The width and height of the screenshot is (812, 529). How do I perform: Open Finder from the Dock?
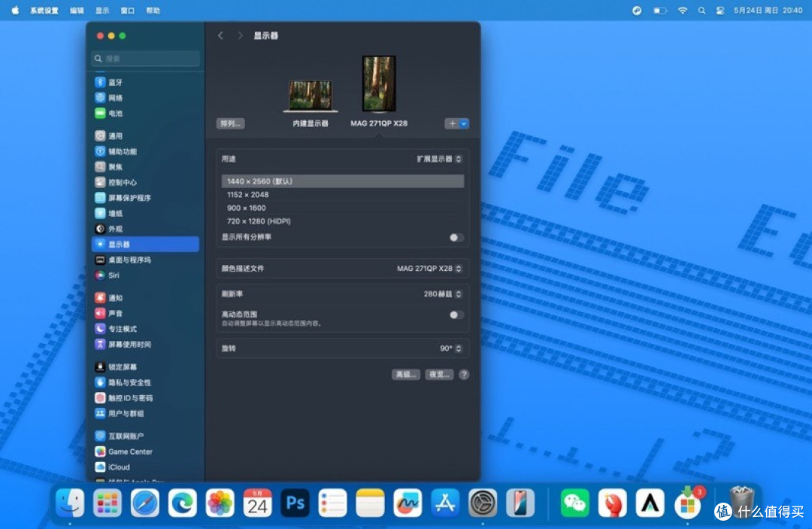(x=70, y=503)
